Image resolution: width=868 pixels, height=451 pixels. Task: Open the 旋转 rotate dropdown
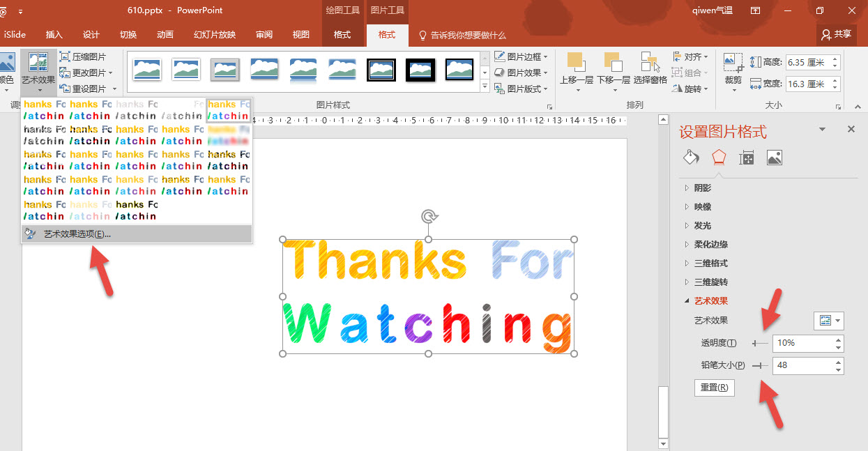(x=692, y=89)
